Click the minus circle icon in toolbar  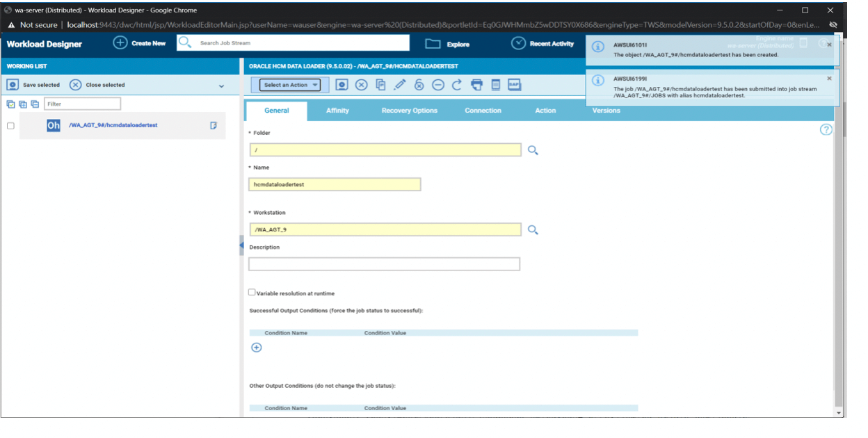[438, 85]
